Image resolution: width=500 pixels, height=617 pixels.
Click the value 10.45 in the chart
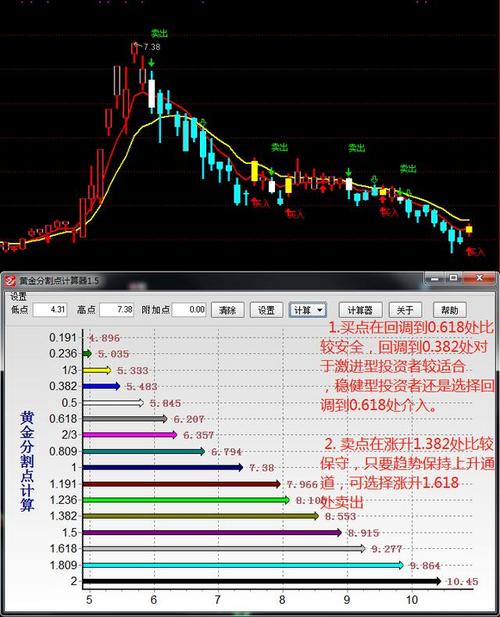[463, 582]
